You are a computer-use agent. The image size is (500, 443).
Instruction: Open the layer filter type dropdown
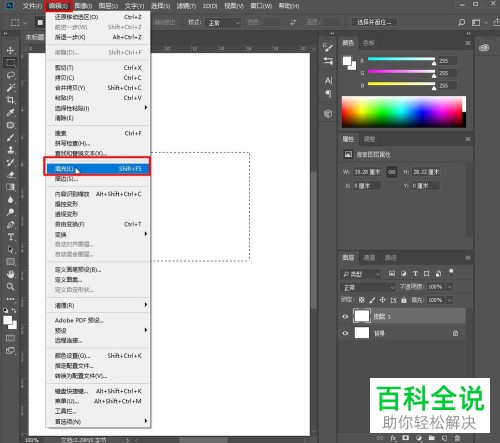coord(361,274)
